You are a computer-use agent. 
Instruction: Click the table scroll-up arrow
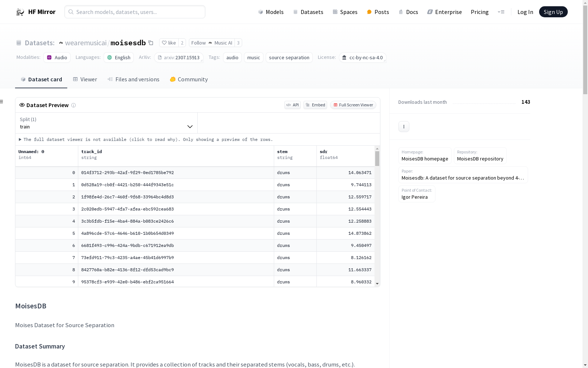(377, 149)
